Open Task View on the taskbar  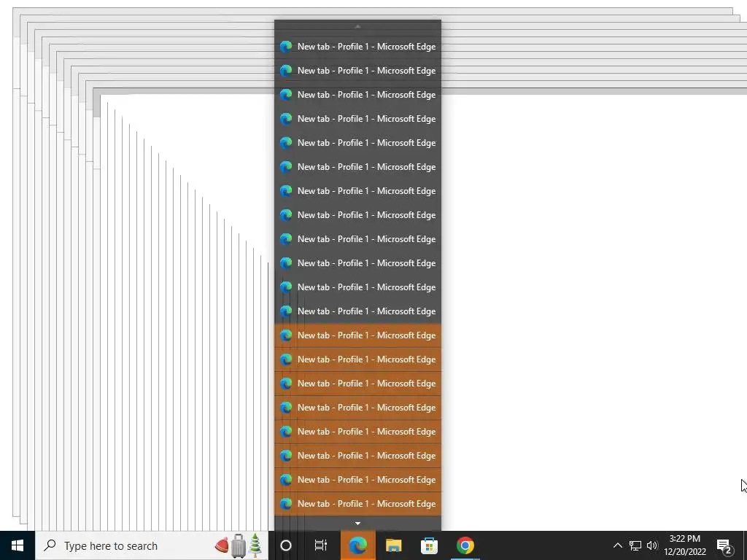click(321, 545)
